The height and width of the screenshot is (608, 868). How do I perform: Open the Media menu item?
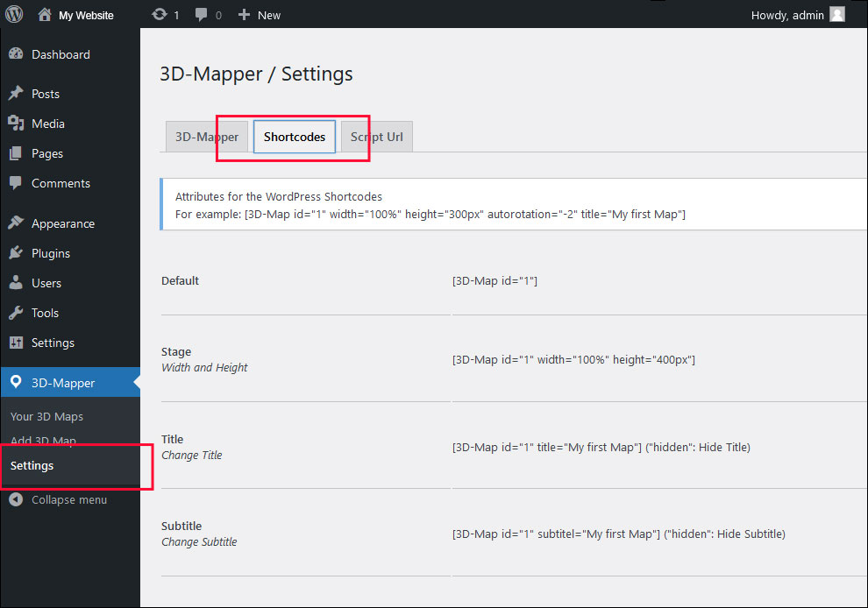click(48, 124)
